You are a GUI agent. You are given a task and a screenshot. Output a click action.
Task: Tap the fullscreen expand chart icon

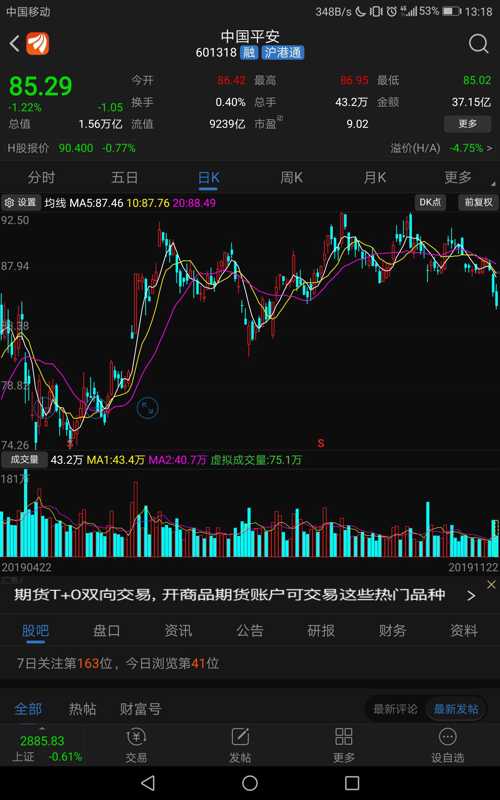[x=148, y=408]
